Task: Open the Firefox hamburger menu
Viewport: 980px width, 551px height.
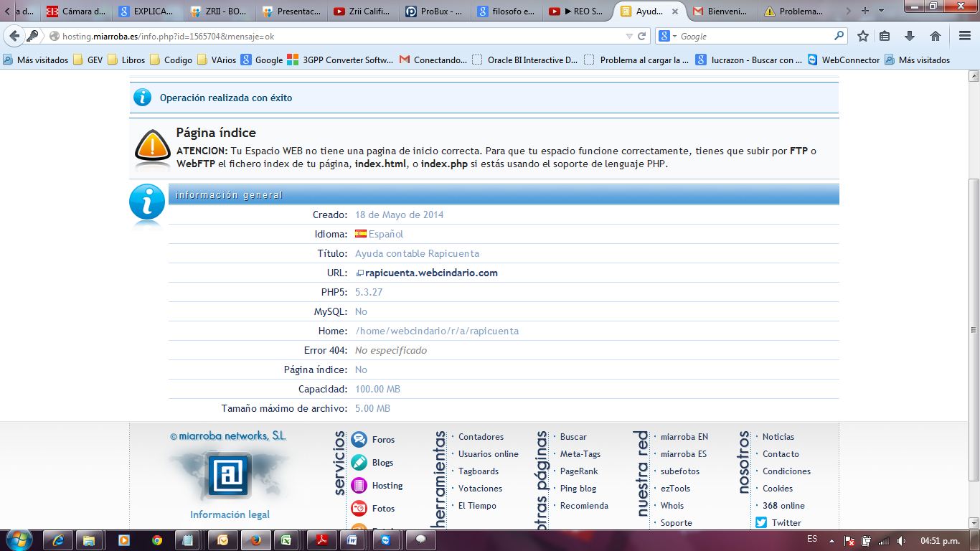Action: (x=965, y=36)
